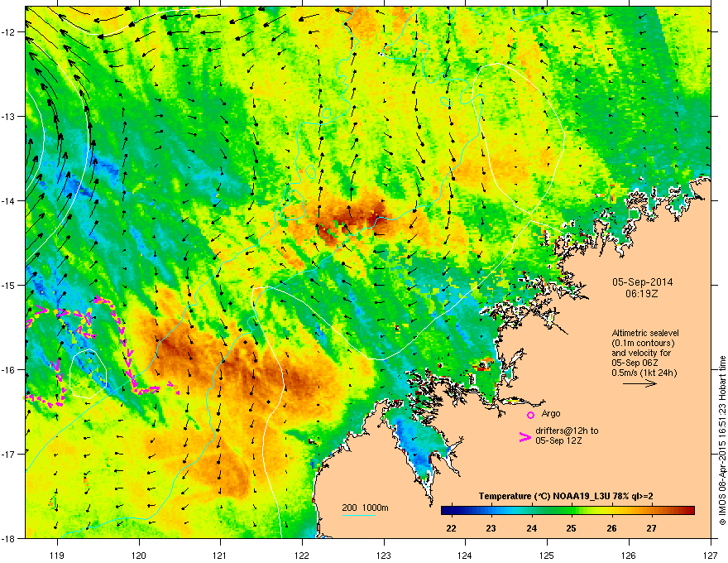Click the IMOS copyright timestamp text
728x563 pixels.
722,440
